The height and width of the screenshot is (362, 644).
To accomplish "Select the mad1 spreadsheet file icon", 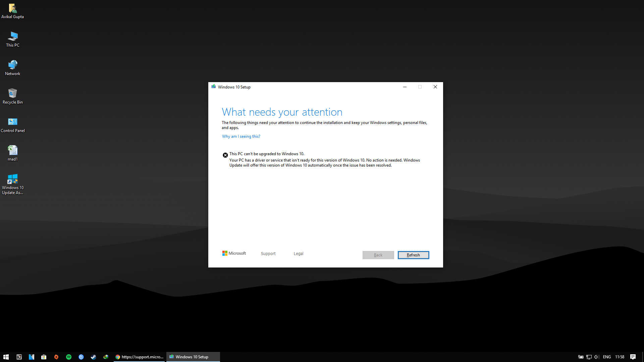I will click(x=12, y=154).
